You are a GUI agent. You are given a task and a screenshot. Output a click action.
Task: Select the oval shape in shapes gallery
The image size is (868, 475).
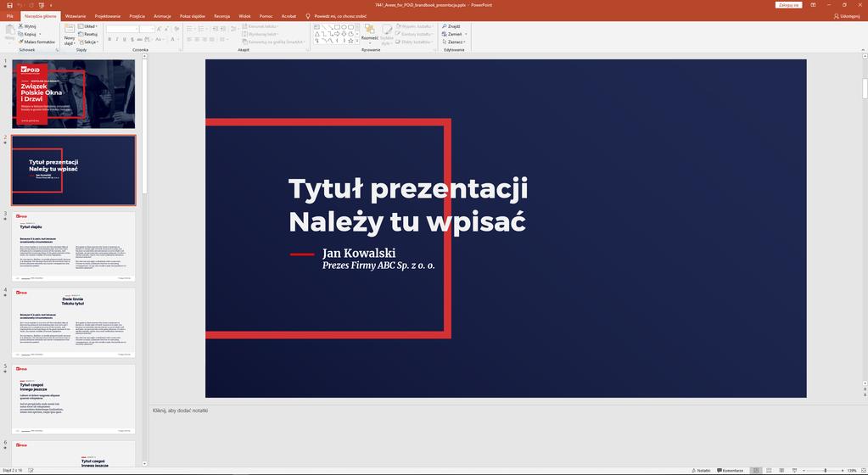point(344,26)
